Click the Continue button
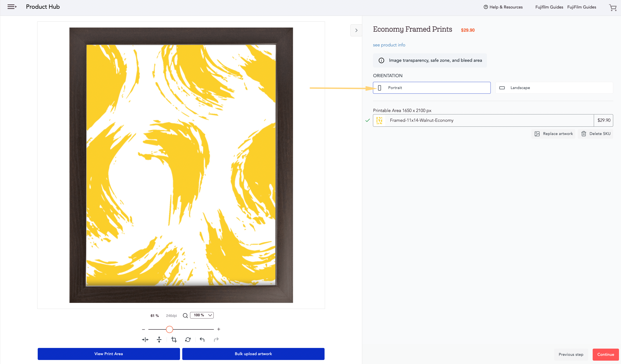The height and width of the screenshot is (364, 621). click(x=605, y=354)
